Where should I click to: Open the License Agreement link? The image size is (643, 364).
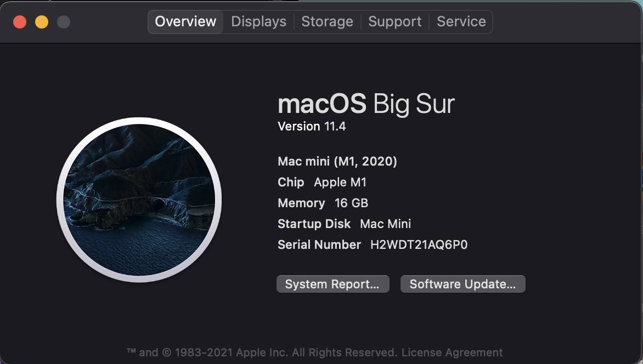[452, 352]
